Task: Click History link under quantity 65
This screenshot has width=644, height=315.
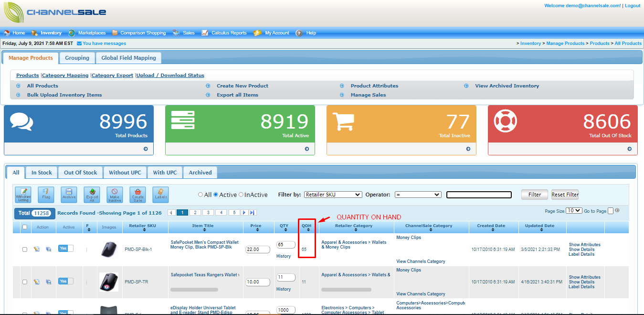Action: tap(284, 256)
